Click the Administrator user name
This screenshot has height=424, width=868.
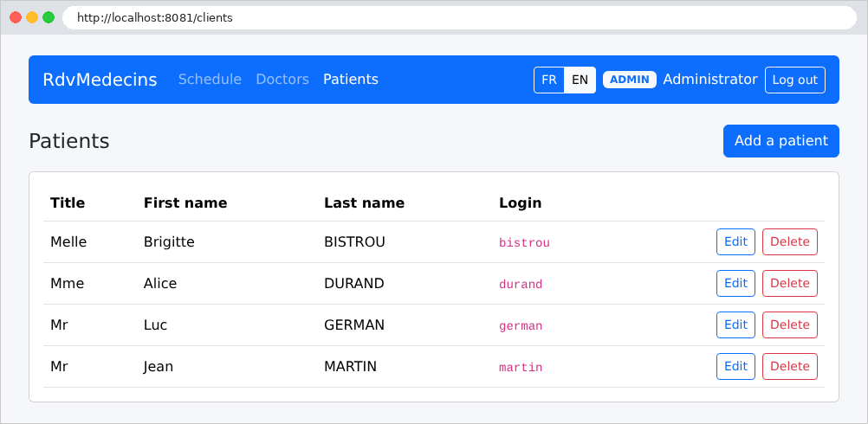(710, 80)
